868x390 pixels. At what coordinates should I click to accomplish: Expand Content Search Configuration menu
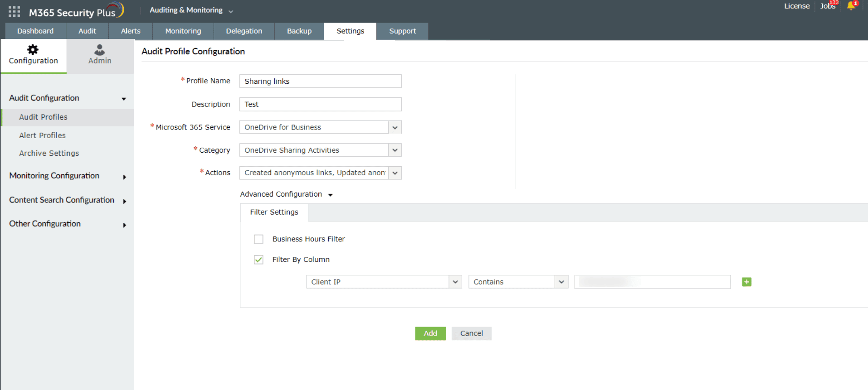68,200
